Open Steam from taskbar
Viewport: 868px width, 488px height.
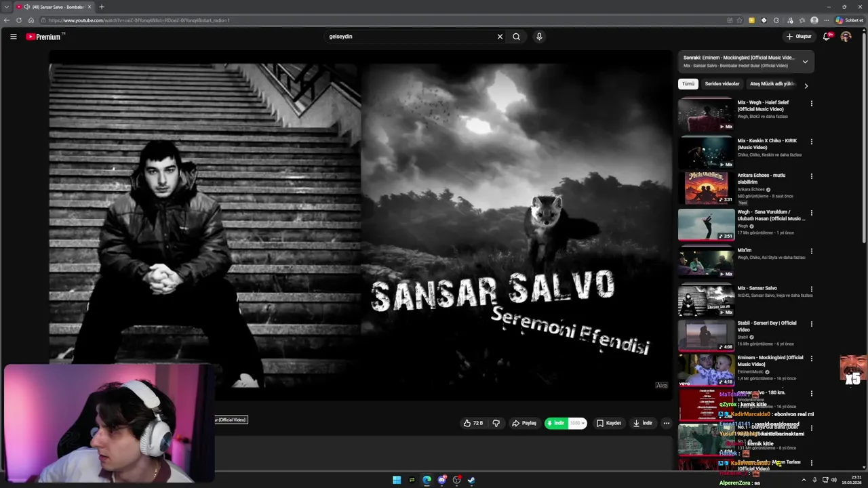471,480
